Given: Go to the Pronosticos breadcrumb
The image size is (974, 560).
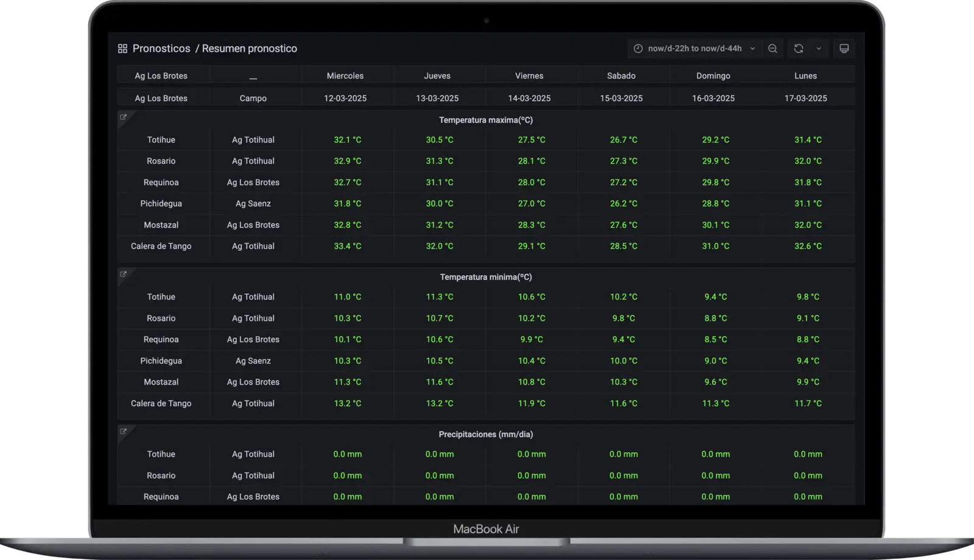Looking at the screenshot, I should click(x=161, y=49).
